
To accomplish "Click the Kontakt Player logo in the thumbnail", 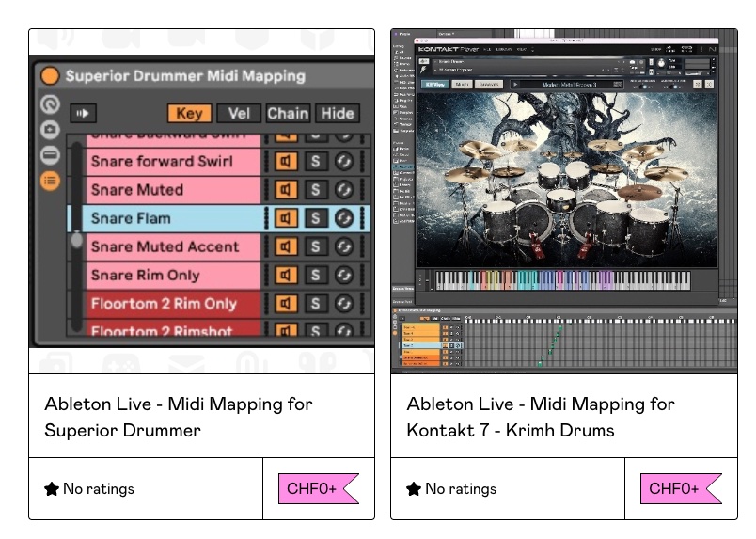I will tap(448, 49).
